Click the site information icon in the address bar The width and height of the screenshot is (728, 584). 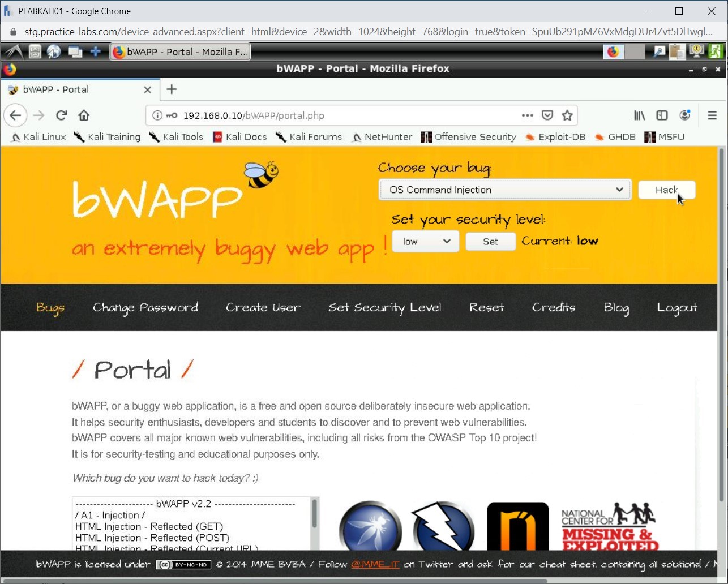157,115
